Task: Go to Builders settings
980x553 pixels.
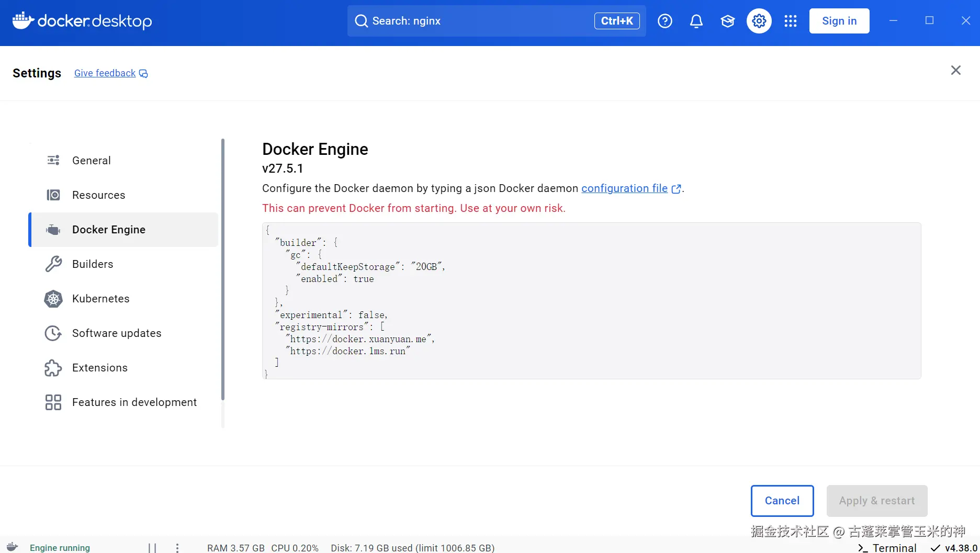Action: 123,264
